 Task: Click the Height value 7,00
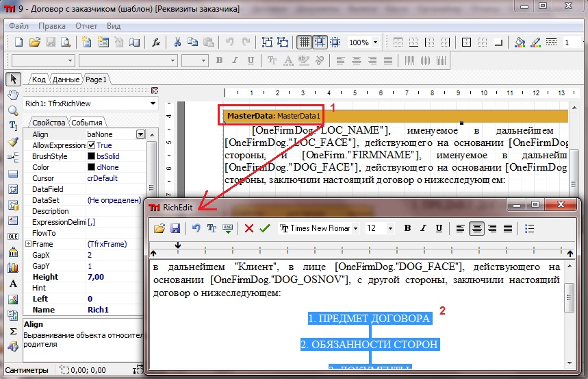[x=96, y=277]
